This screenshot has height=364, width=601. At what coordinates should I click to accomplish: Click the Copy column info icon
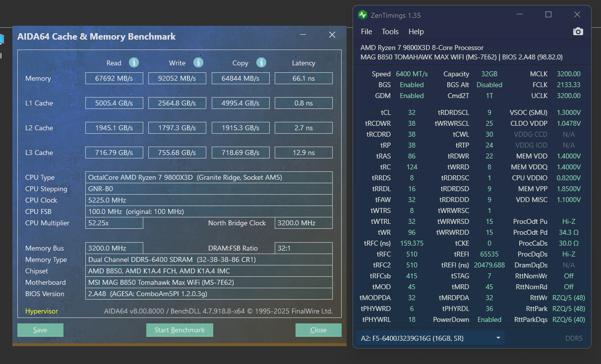coord(261,62)
